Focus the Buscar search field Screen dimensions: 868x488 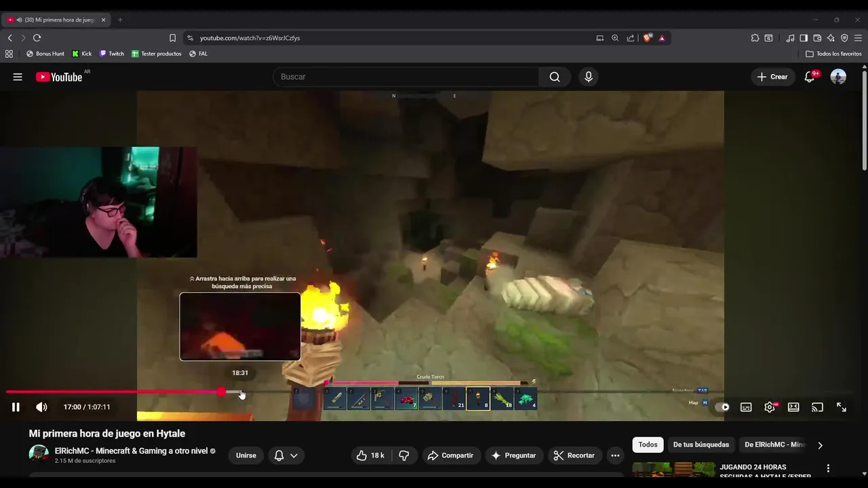(406, 77)
